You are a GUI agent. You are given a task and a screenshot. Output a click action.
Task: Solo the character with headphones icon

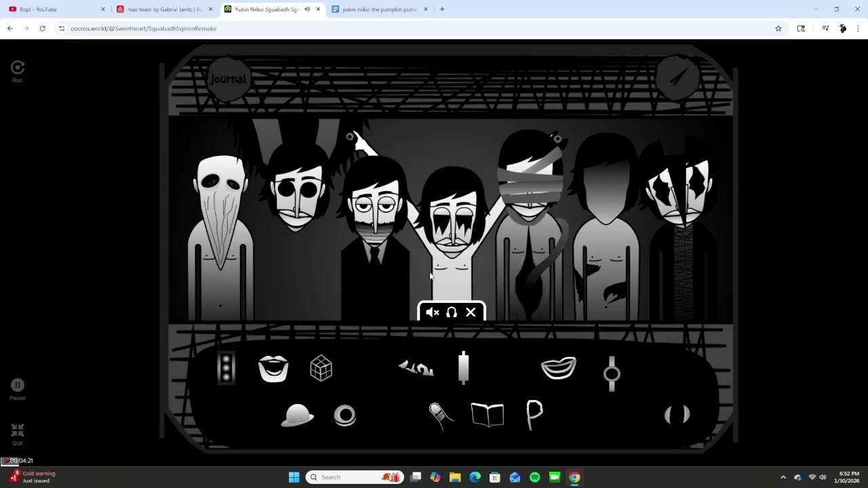point(452,312)
